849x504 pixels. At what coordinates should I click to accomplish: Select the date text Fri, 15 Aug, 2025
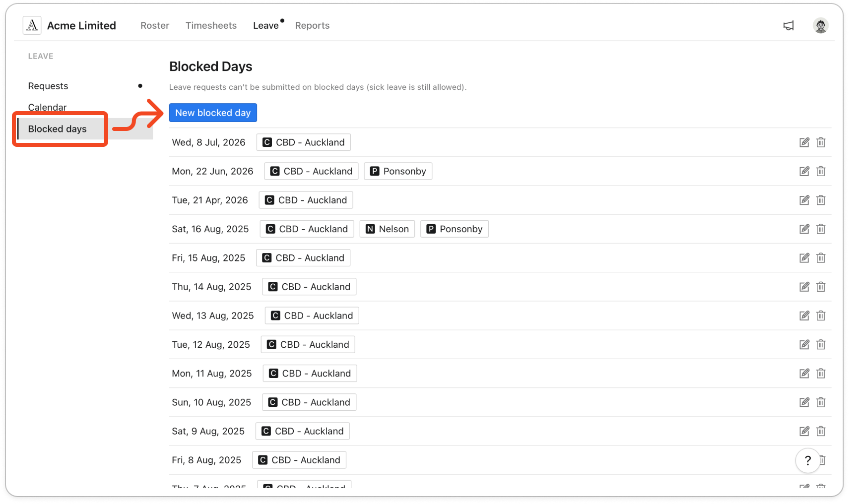coord(208,258)
